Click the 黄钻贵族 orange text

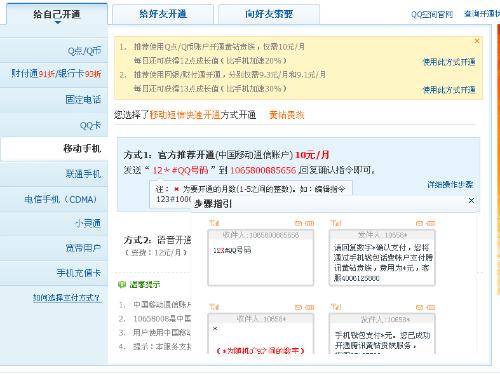tap(287, 115)
